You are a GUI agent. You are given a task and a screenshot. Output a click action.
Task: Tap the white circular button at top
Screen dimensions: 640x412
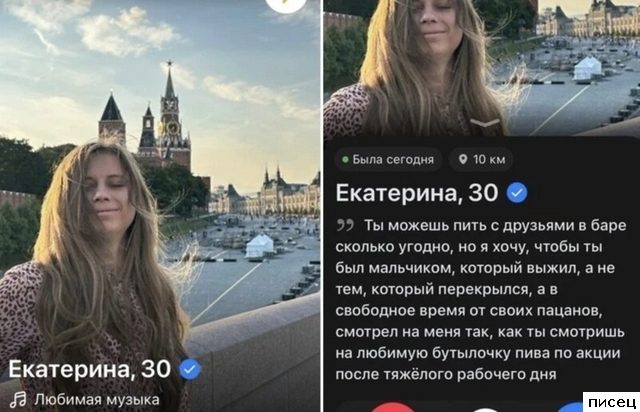click(286, 4)
